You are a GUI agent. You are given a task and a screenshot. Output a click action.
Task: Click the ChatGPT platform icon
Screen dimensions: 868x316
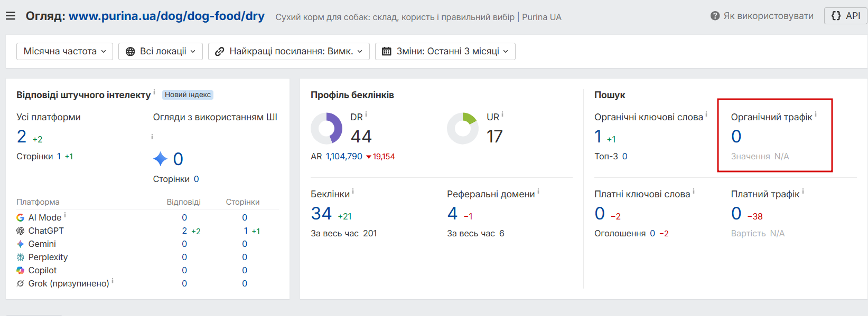pos(20,231)
